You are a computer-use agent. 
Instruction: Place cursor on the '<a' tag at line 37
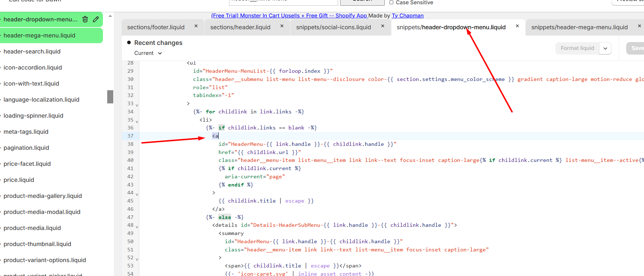215,136
